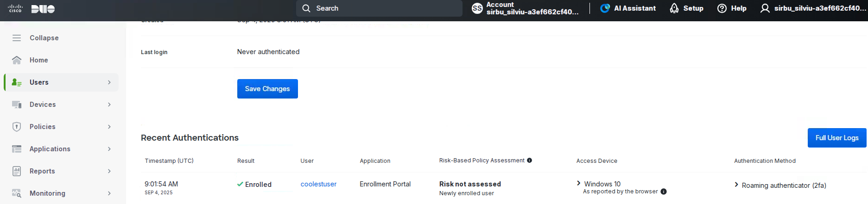Click the Reports sidebar icon

coord(17,171)
